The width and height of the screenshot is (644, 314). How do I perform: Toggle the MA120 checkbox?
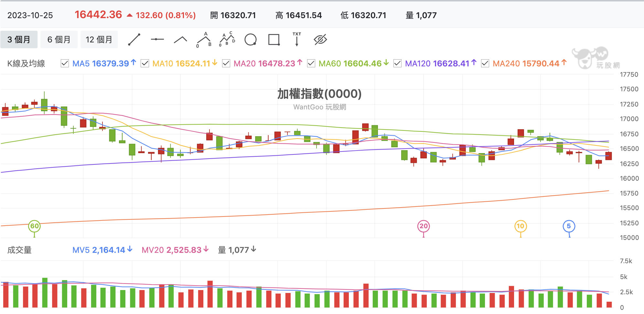pos(397,63)
